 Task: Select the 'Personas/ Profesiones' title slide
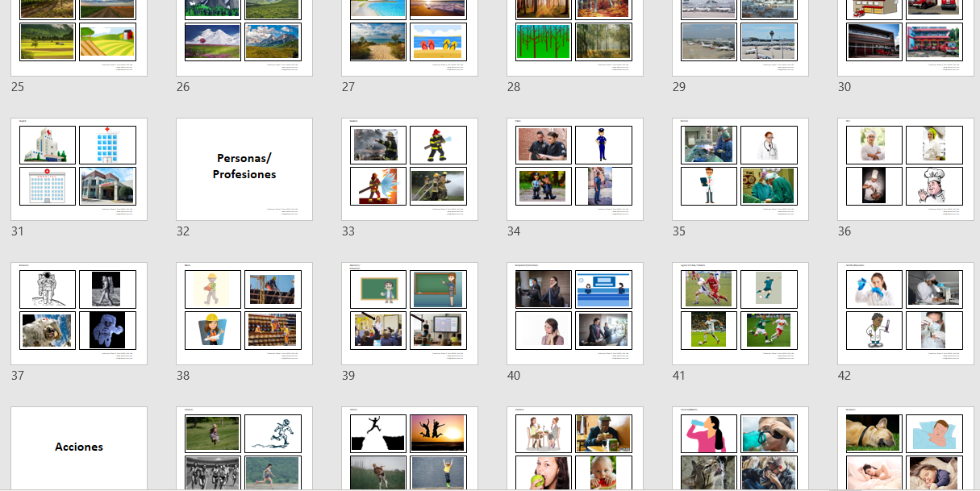pos(244,169)
